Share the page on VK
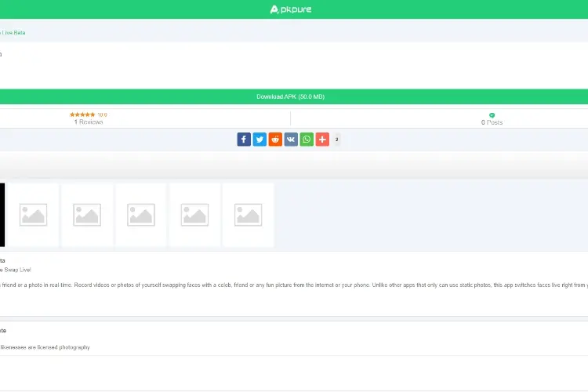The width and height of the screenshot is (588, 392). click(x=291, y=140)
